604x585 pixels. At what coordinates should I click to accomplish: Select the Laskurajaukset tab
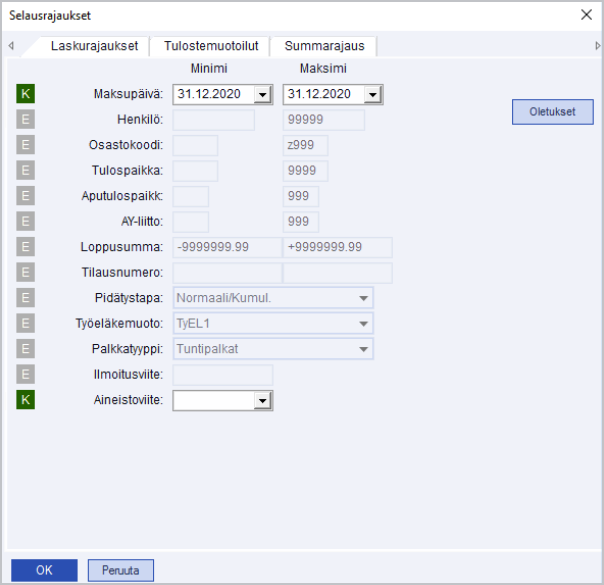[94, 46]
